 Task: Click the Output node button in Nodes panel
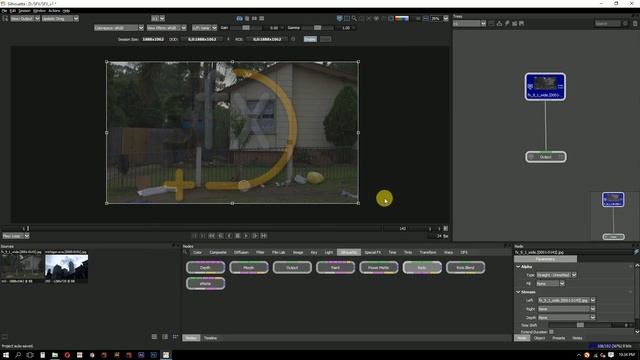pyautogui.click(x=292, y=268)
